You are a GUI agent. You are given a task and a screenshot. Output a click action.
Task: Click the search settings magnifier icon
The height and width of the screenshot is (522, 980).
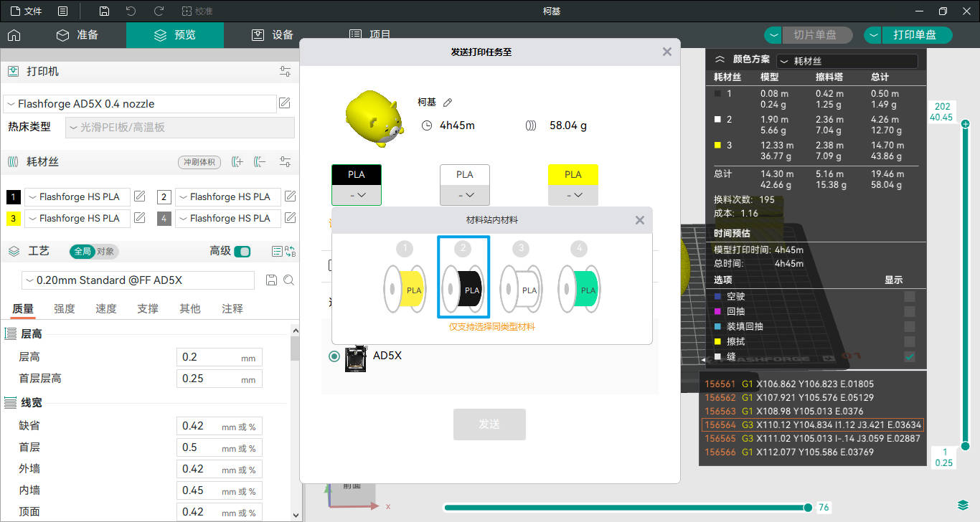[x=289, y=280]
